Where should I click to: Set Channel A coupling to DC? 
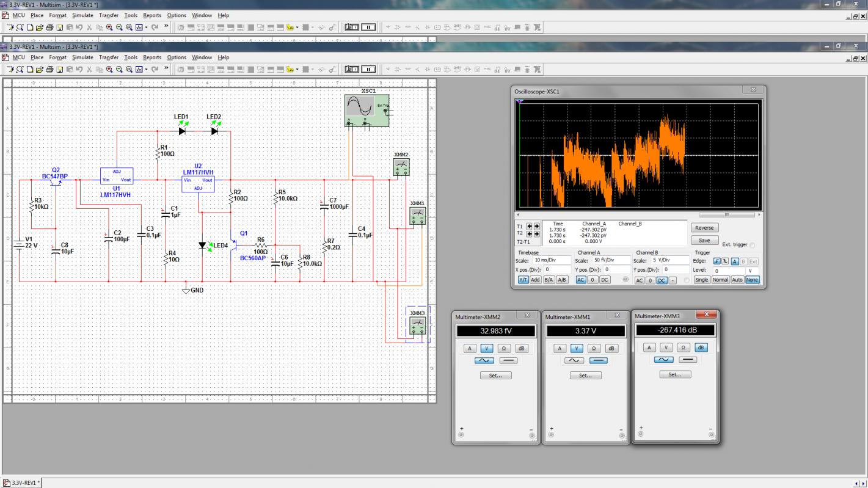605,280
